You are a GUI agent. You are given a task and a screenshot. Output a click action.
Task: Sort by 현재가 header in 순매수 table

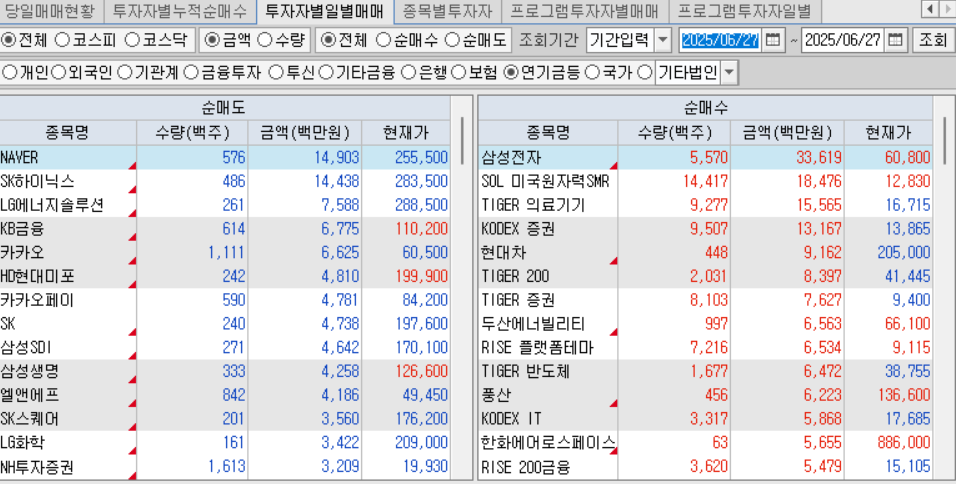[x=888, y=132]
